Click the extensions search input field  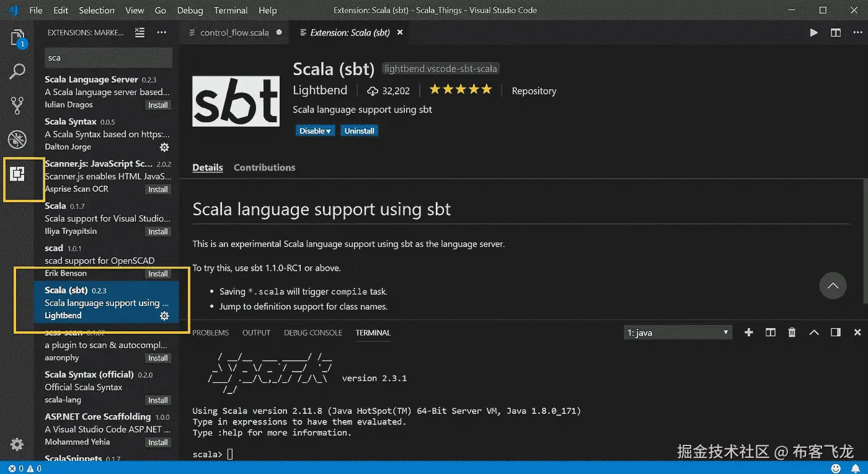pyautogui.click(x=108, y=58)
